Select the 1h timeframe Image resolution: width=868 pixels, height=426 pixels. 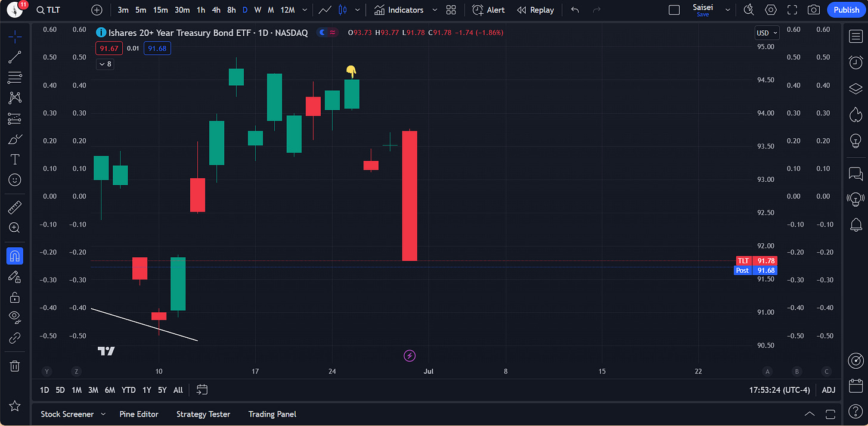point(201,10)
